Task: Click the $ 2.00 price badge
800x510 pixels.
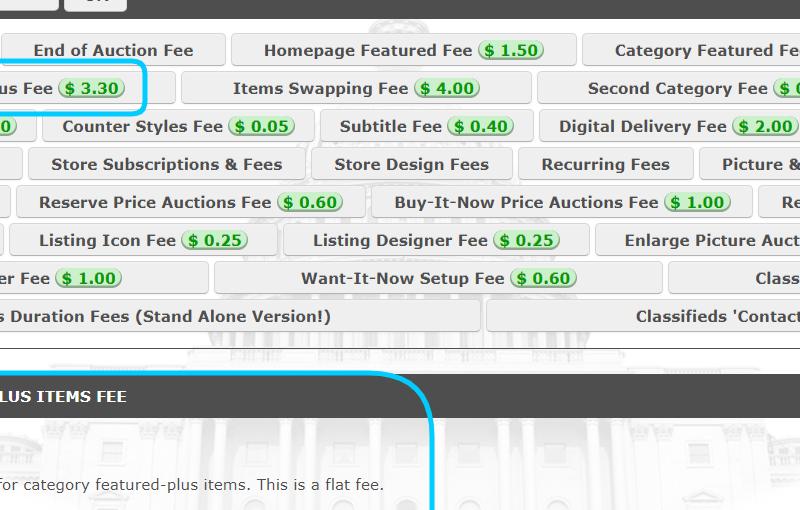Action: pos(765,126)
